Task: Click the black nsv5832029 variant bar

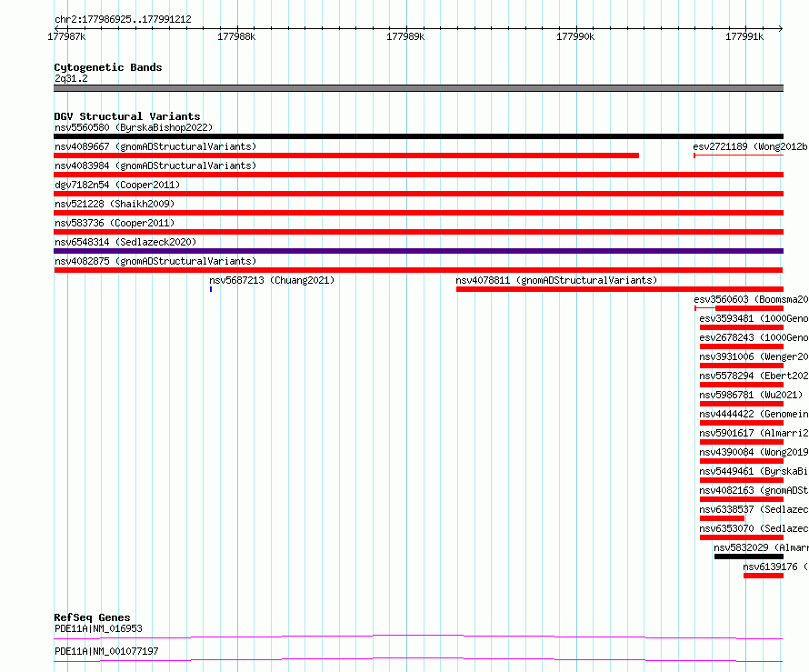Action: (x=749, y=557)
